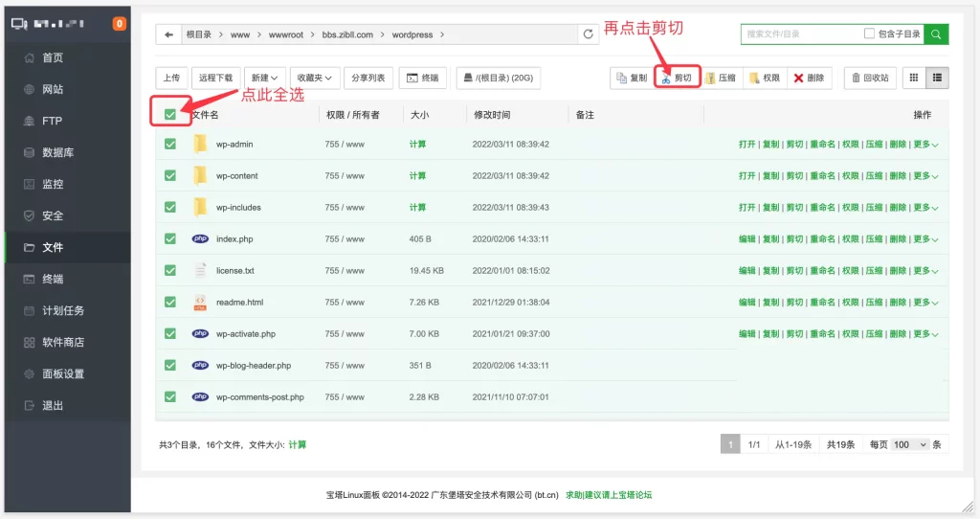
Task: Expand 更多 for readme.html row
Action: [925, 302]
